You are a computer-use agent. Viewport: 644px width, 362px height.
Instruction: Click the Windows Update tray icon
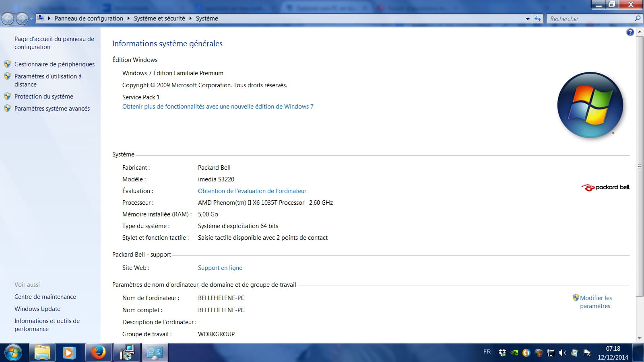click(x=574, y=353)
